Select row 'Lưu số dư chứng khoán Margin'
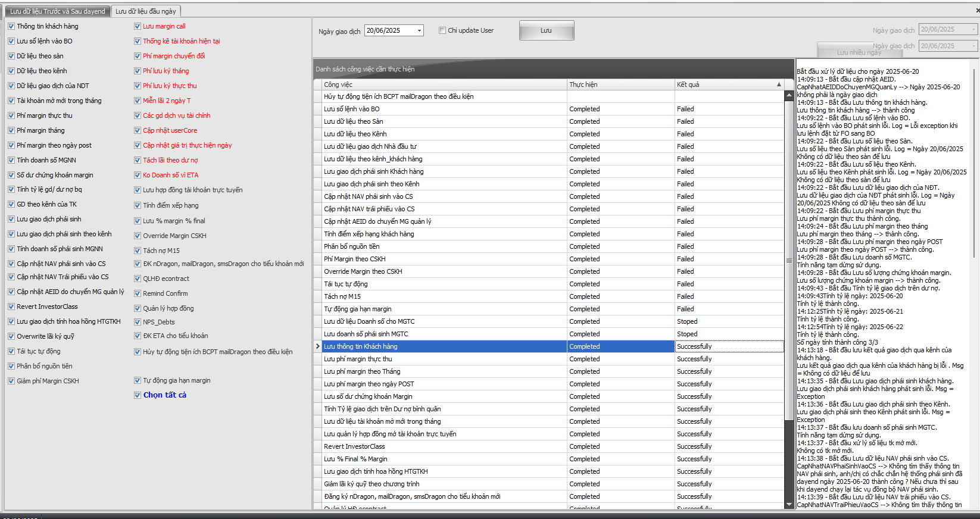This screenshot has height=519, width=980. point(548,396)
